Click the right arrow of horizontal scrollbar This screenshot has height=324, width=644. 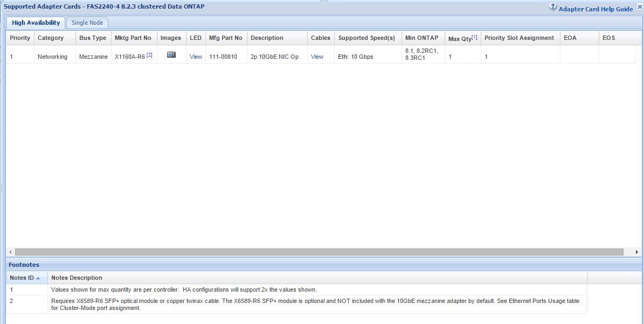coord(637,252)
